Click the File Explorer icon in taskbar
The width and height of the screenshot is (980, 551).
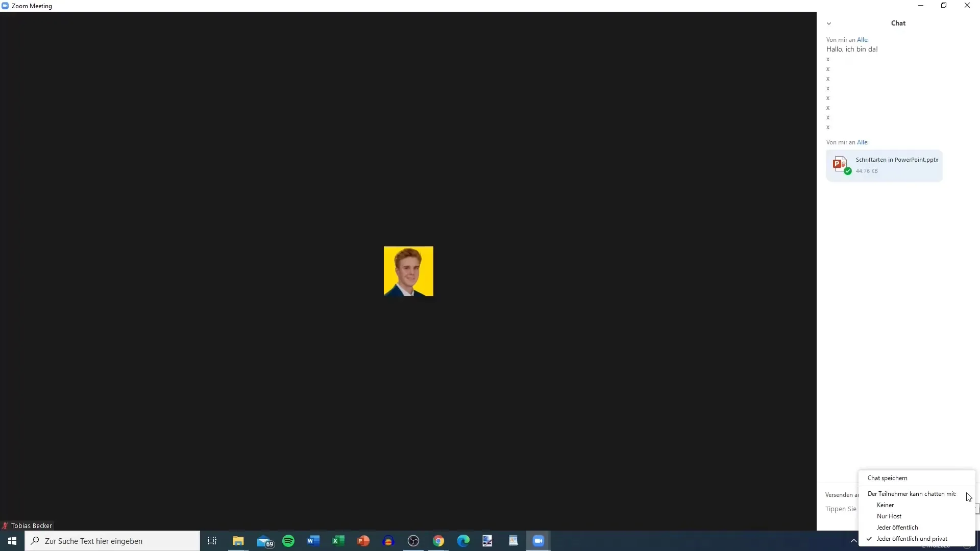click(x=238, y=541)
